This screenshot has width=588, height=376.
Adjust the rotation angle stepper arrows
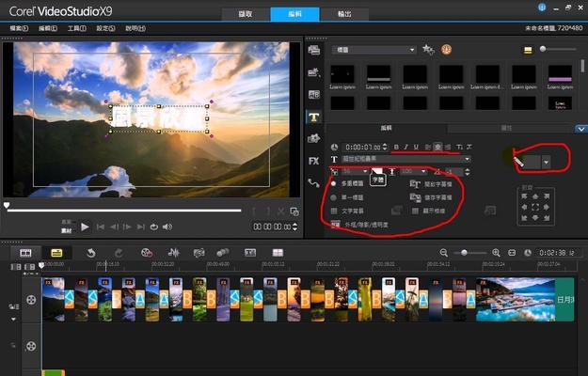coord(468,171)
